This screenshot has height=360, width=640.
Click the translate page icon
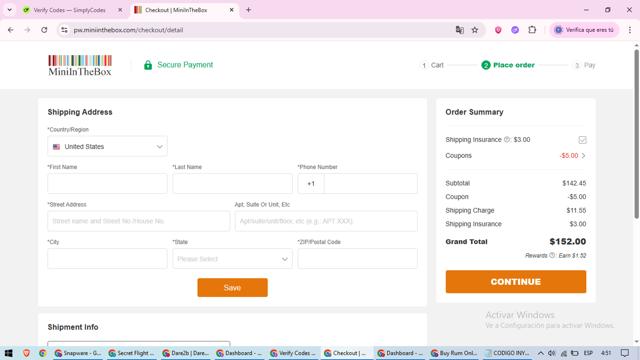tap(460, 30)
